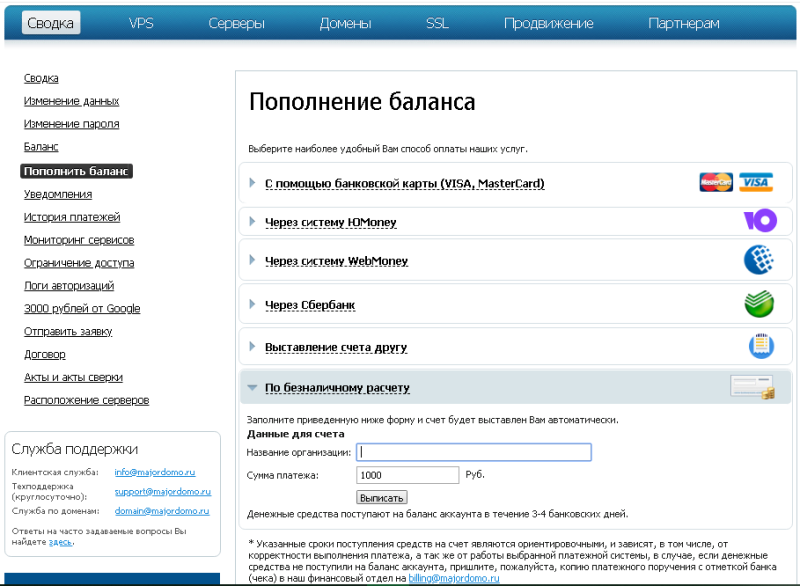Expand the bank card payment arrow

click(x=252, y=183)
